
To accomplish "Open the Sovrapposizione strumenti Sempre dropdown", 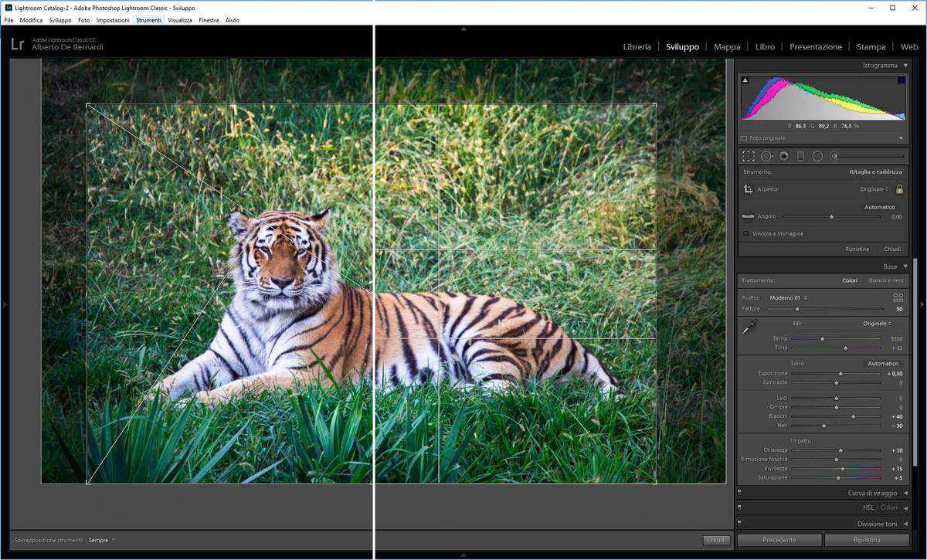I will (101, 540).
